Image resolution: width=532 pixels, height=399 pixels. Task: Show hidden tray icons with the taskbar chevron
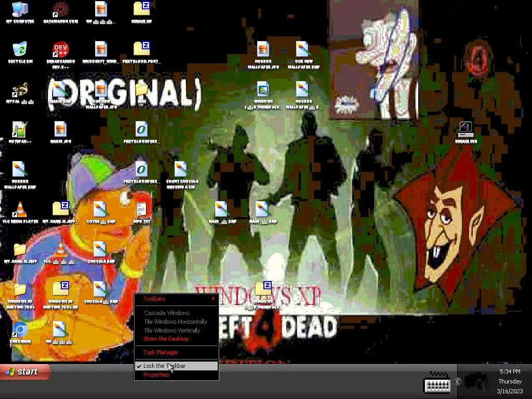457,381
